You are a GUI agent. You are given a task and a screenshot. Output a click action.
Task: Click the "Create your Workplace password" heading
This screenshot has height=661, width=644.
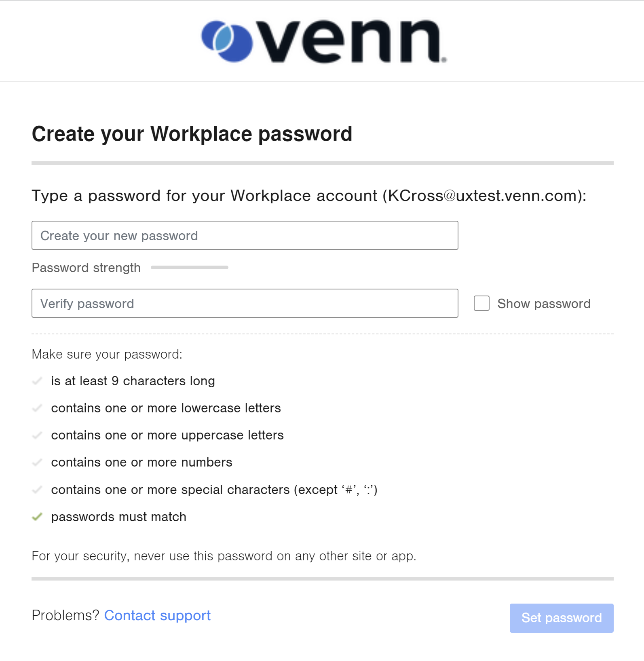192,134
